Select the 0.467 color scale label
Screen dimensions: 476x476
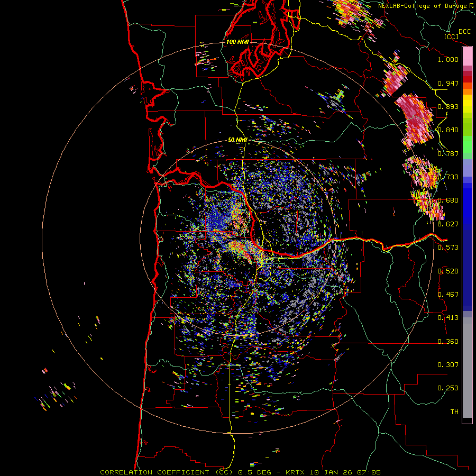448,295
